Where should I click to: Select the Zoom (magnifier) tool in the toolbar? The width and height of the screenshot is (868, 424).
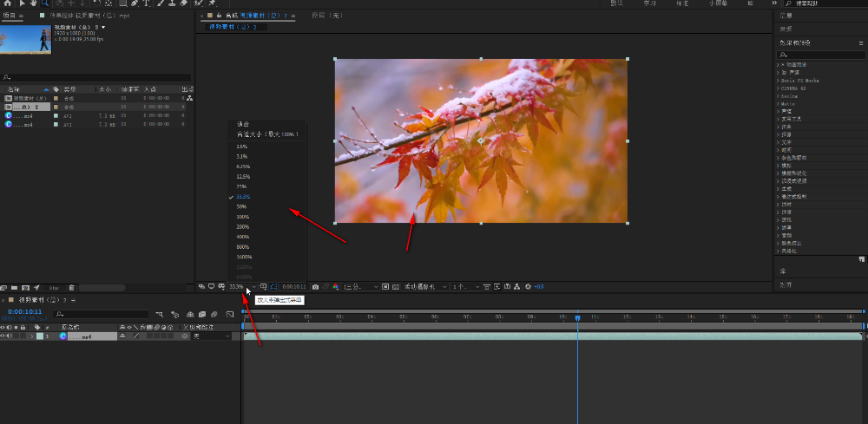pos(45,3)
